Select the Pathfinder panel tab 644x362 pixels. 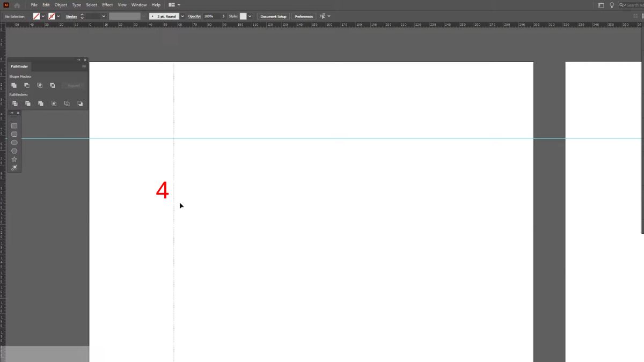[x=19, y=67]
